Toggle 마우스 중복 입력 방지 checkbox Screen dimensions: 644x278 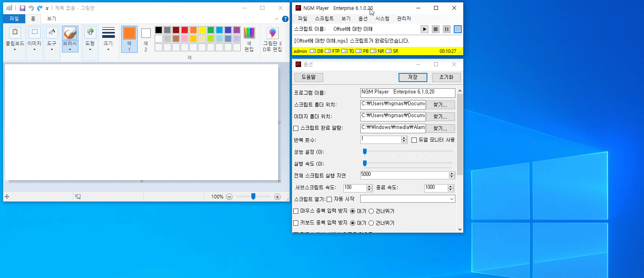click(296, 211)
